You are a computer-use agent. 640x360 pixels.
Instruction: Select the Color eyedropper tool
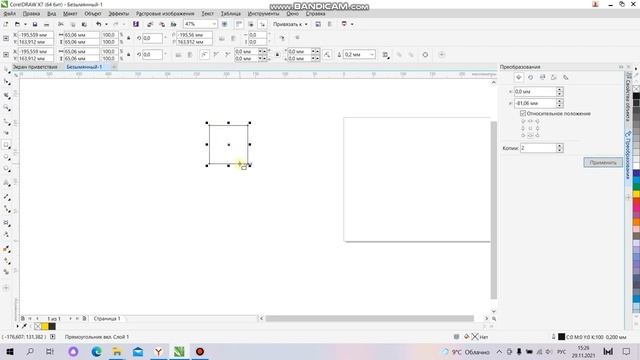(x=7, y=249)
